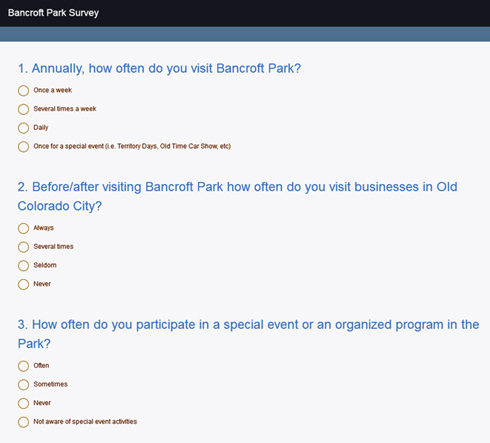Screen dimensions: 490x443
Task: Choose the 'Sometimes' radio option
Action: tap(23, 385)
